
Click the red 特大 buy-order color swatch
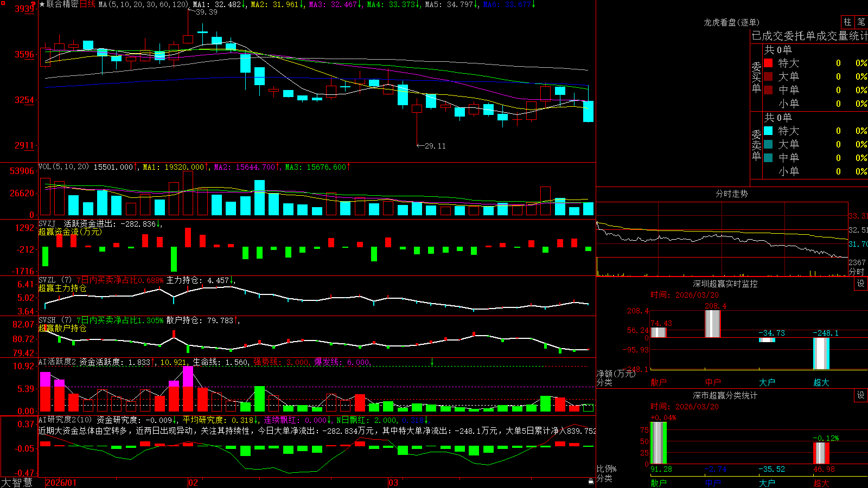pyautogui.click(x=768, y=63)
